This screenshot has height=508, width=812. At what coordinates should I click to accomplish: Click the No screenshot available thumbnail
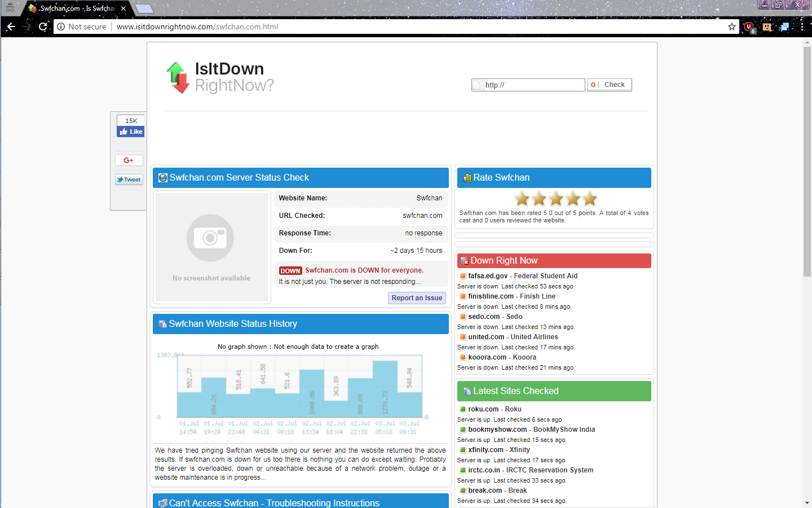coord(212,247)
